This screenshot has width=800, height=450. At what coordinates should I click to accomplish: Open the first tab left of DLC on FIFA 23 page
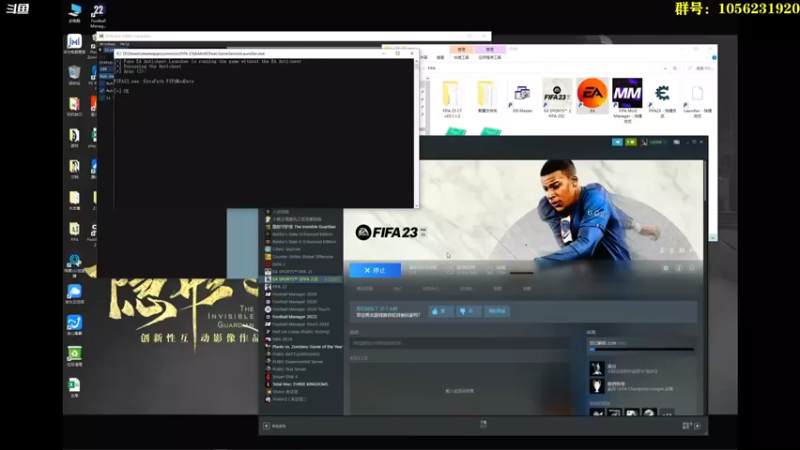coord(364,289)
